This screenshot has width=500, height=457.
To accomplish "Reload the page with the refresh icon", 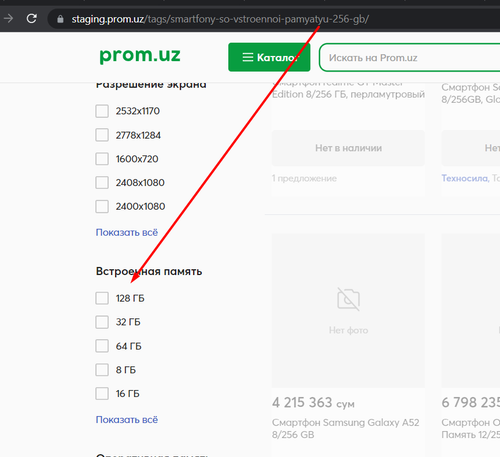I will [31, 18].
